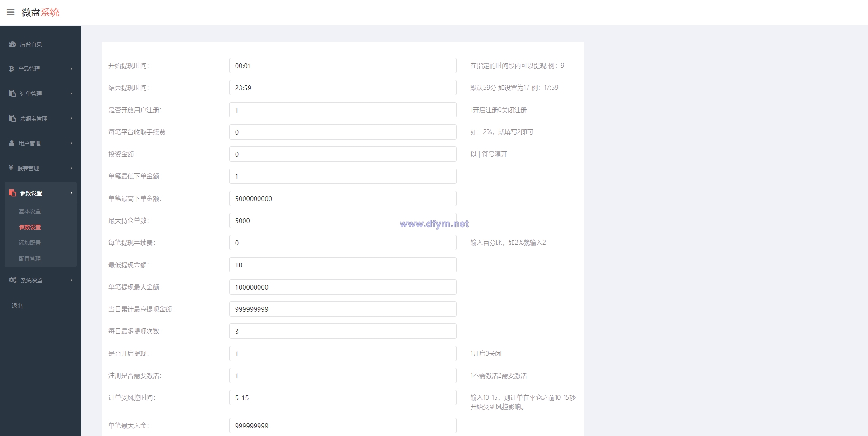Collapse the 参数设置 menu arrow
Viewport: 868px width, 436px height.
[x=71, y=193]
